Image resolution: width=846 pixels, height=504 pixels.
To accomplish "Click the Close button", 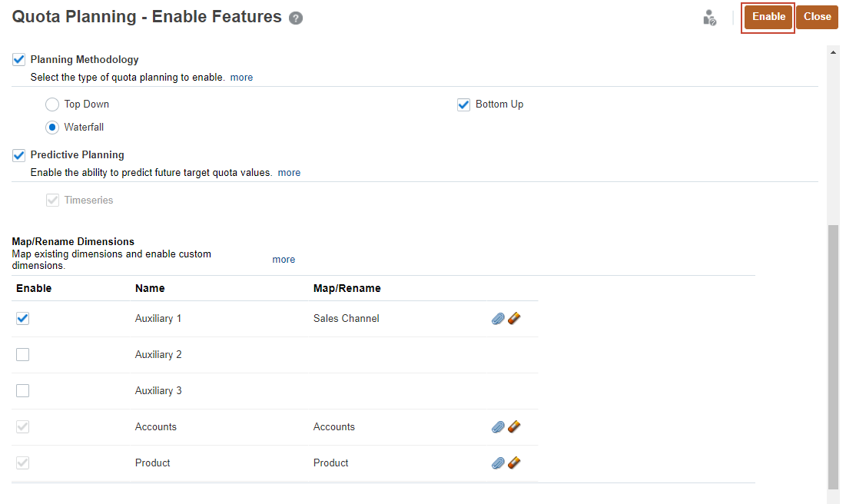I will [x=817, y=16].
